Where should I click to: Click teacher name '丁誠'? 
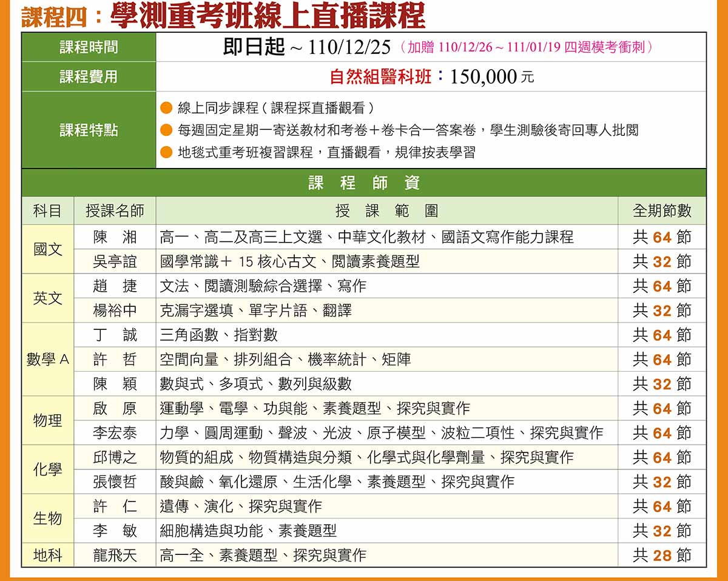(x=115, y=335)
